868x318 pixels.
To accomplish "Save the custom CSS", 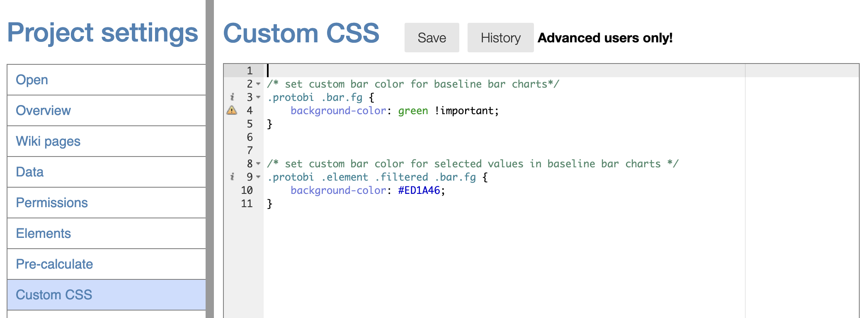I will point(432,38).
